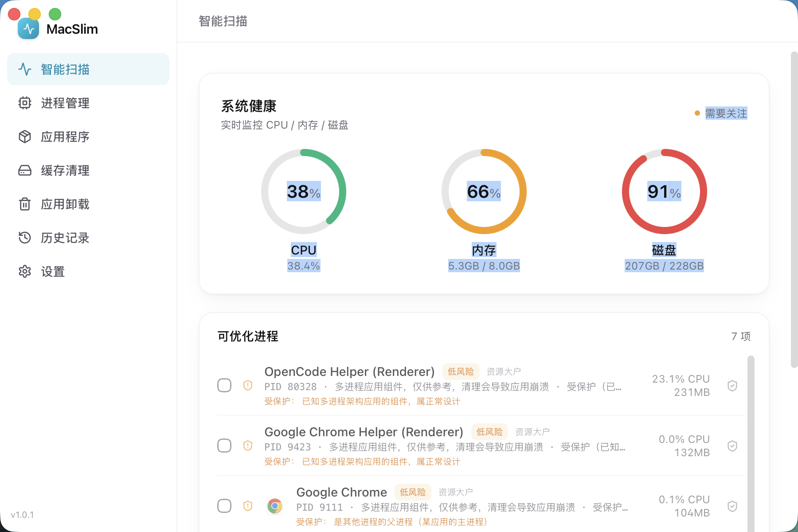Screen dimensions: 798x532
Task: Click the 智能扫描 page title in header
Action: tap(223, 21)
